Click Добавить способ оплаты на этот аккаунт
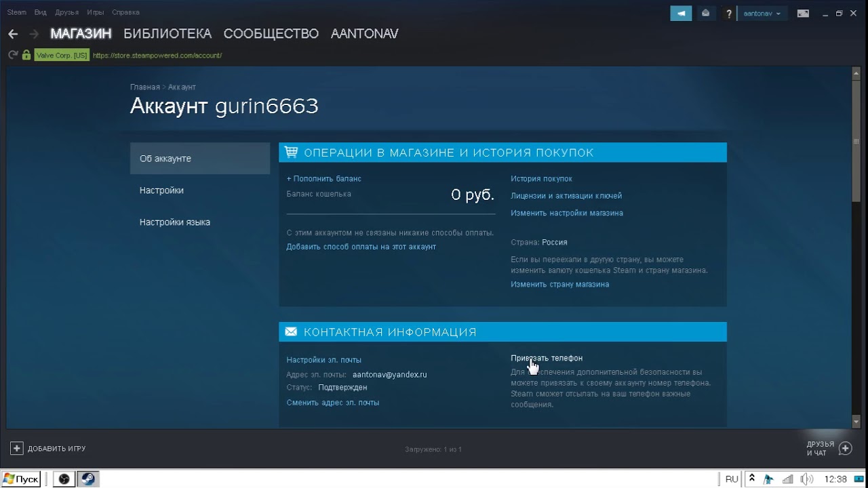 (x=361, y=247)
